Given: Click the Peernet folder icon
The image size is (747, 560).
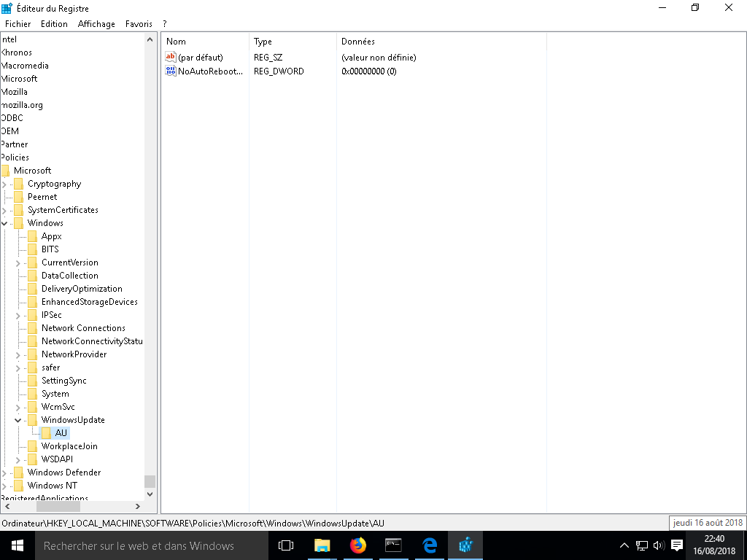Looking at the screenshot, I should point(18,197).
